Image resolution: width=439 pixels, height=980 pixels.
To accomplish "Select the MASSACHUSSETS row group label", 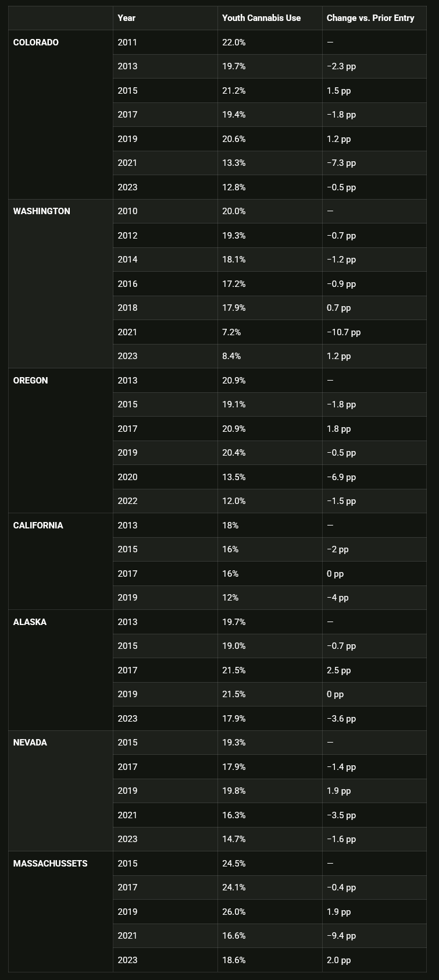I will 51,864.
